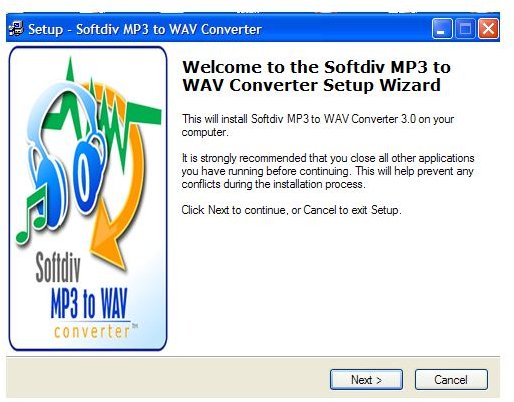Minimize the Setup window
514x402 pixels.
tap(442, 29)
